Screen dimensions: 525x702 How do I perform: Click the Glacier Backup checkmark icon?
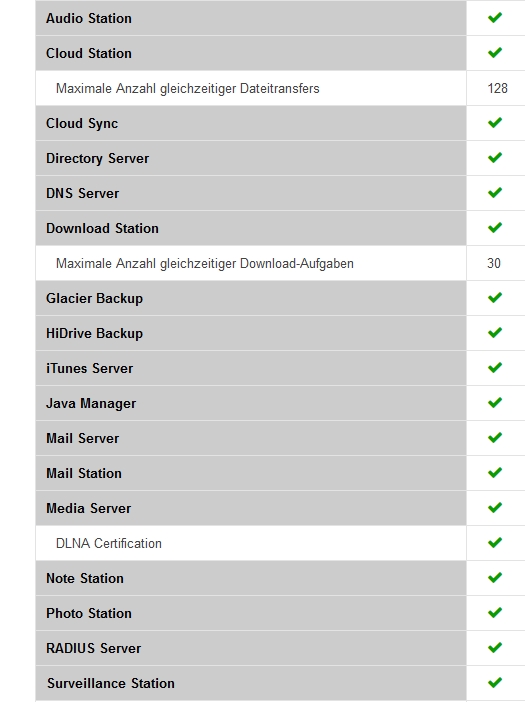point(495,297)
